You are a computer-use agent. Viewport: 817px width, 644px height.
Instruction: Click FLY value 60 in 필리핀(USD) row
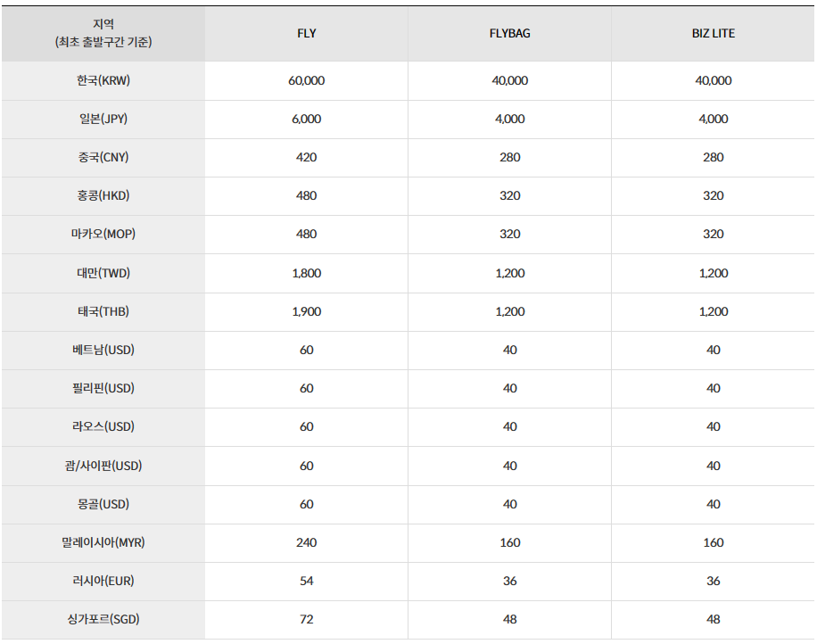tap(307, 388)
